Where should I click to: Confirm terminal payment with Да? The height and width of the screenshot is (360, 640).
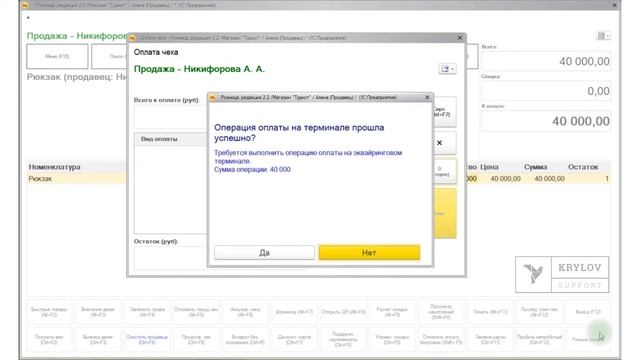coord(264,253)
